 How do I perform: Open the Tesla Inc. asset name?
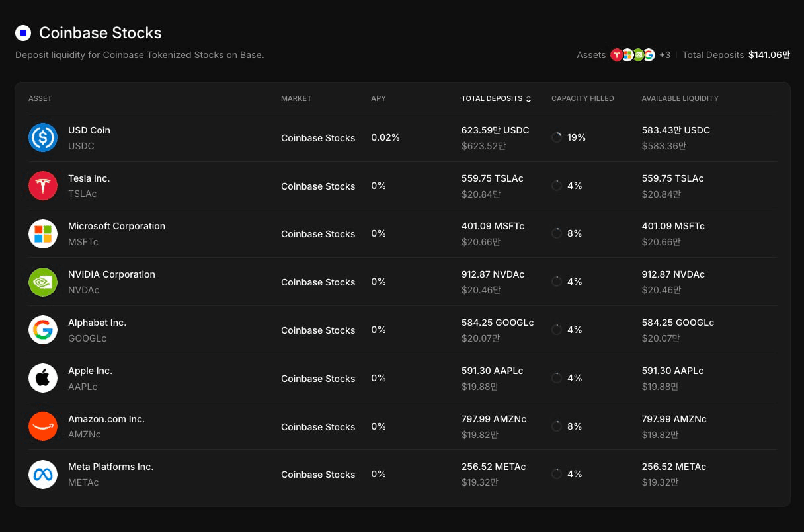click(x=89, y=178)
